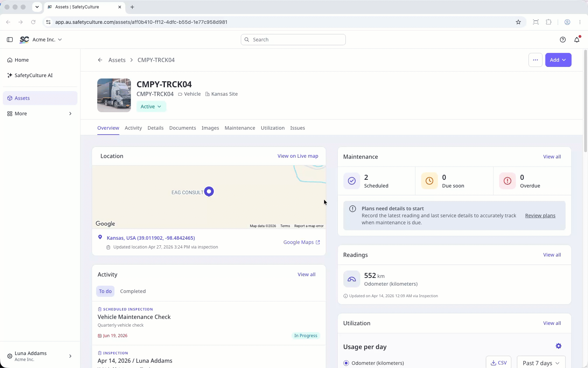Open the help question mark icon

[563, 40]
